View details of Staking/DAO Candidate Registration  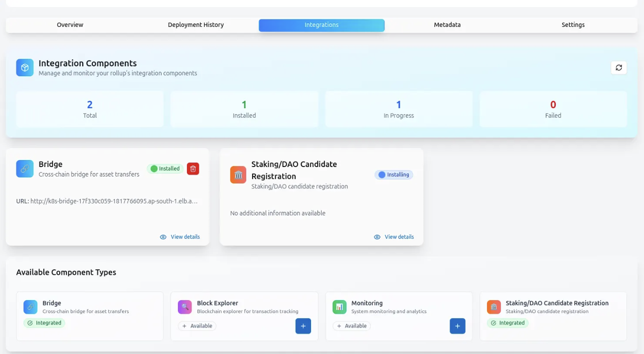(x=394, y=237)
